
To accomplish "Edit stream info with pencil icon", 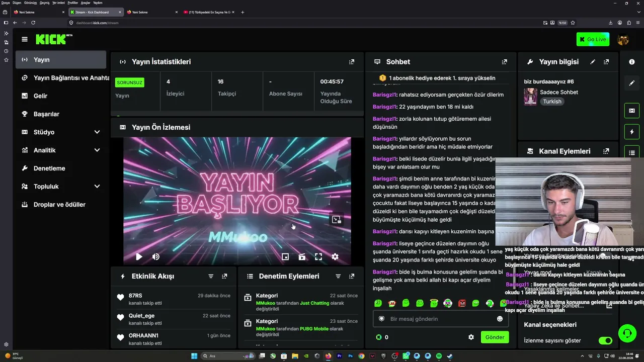I will click(593, 62).
